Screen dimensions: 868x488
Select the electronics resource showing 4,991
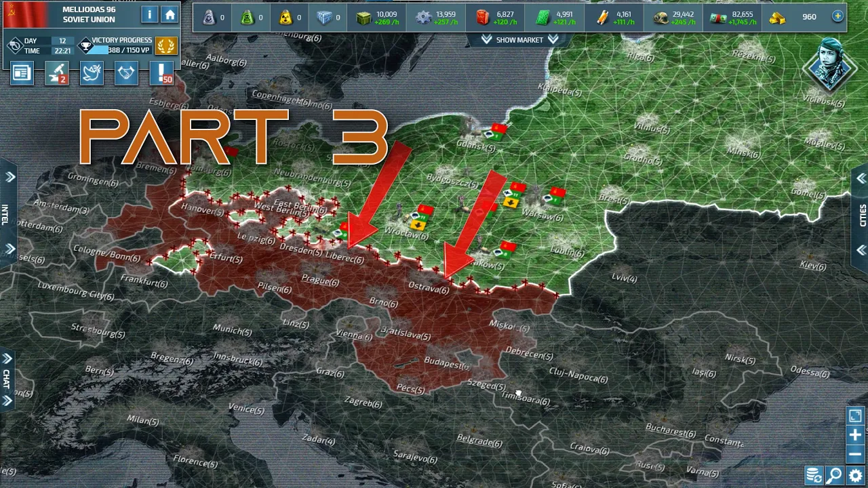[x=556, y=18]
